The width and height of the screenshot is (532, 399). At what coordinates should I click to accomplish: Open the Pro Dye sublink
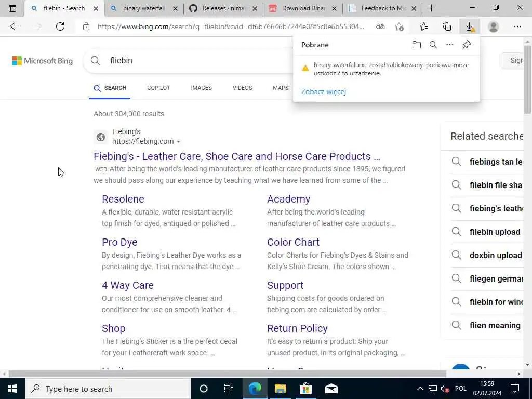[x=119, y=242]
